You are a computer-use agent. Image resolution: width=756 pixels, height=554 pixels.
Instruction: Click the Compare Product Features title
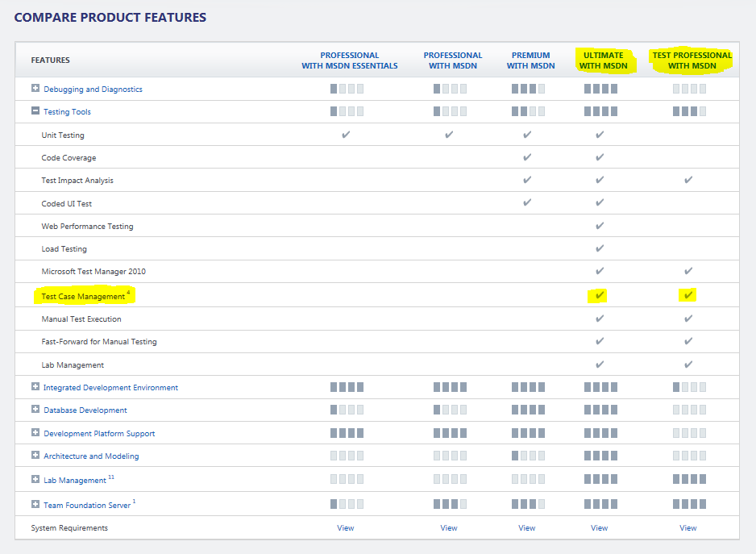coord(110,18)
